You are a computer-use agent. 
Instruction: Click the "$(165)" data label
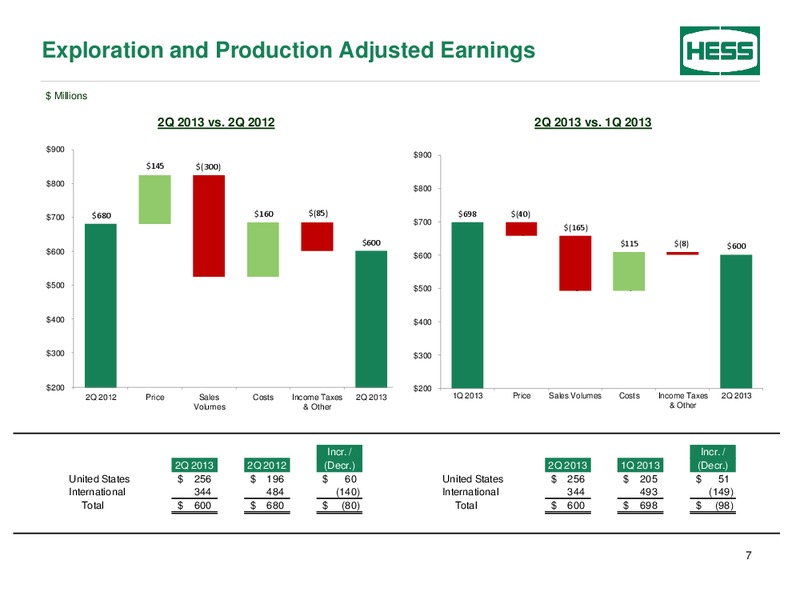coord(576,228)
